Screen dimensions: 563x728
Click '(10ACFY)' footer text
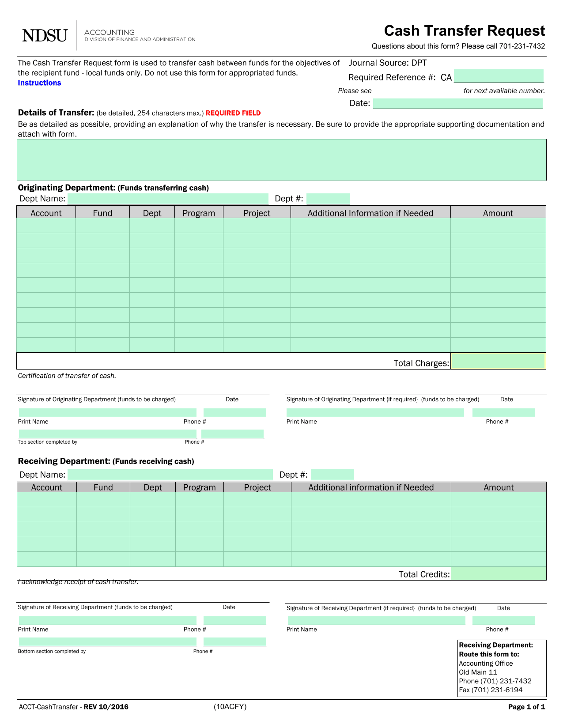point(230,706)
